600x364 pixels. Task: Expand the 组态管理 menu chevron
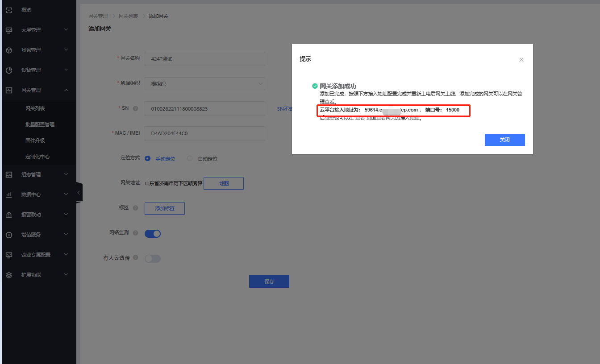[x=66, y=174]
